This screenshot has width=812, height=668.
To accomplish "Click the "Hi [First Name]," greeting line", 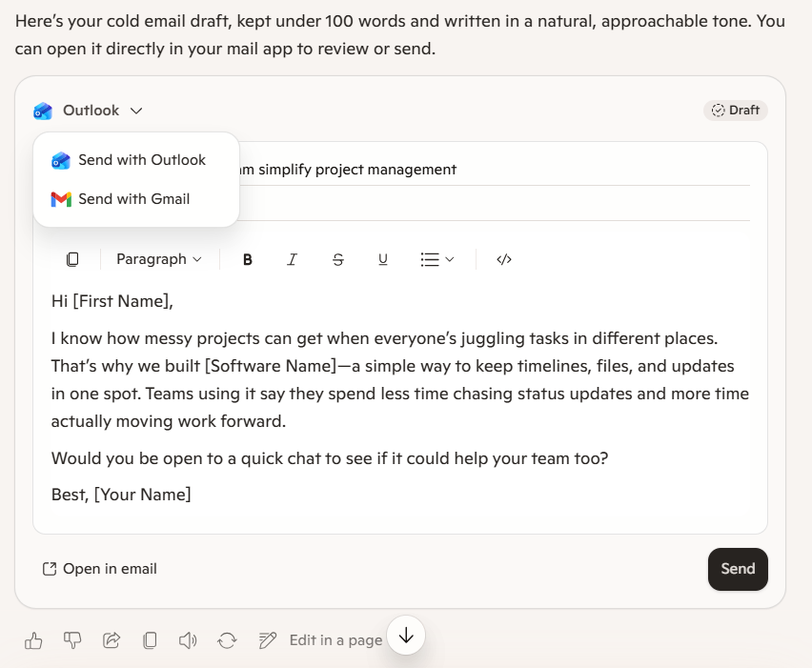I will click(x=112, y=301).
